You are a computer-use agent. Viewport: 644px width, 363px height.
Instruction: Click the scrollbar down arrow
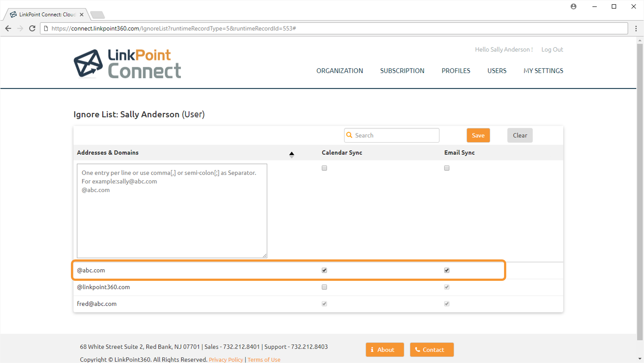pos(640,359)
